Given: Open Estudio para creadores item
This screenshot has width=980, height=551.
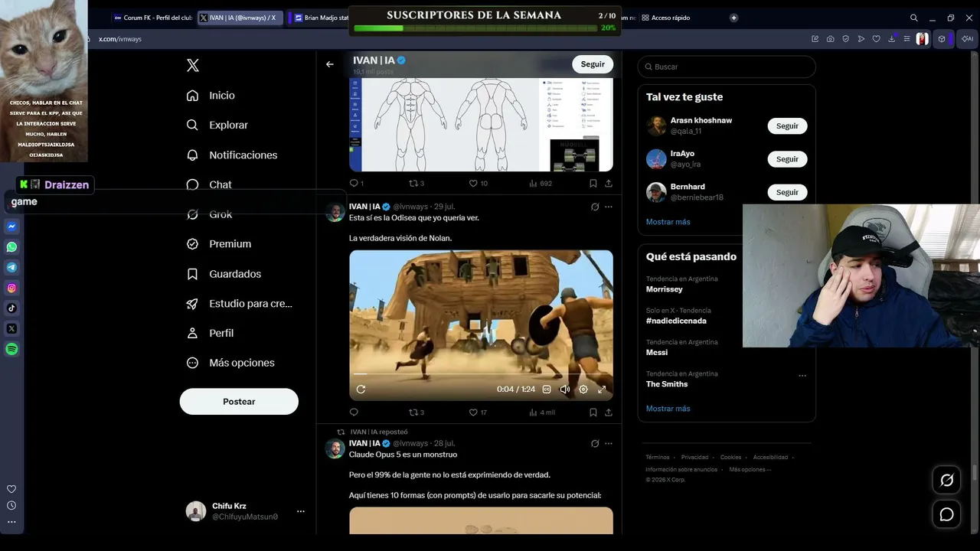Looking at the screenshot, I should [239, 304].
